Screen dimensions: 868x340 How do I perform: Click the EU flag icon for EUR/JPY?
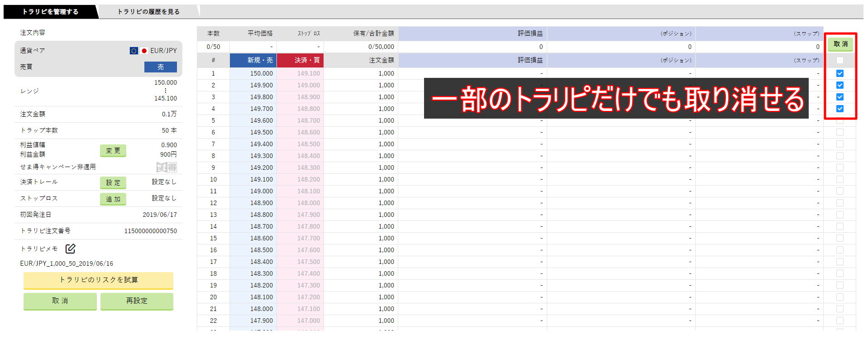134,51
